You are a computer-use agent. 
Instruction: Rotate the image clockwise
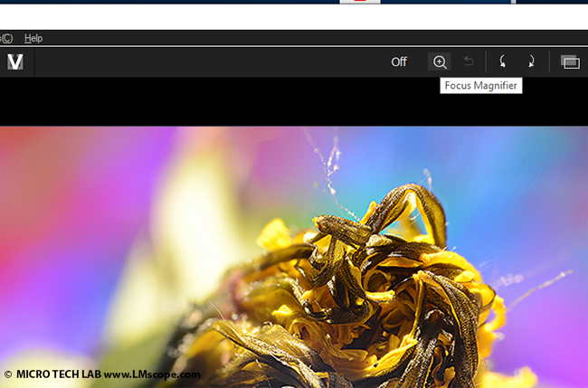click(531, 62)
